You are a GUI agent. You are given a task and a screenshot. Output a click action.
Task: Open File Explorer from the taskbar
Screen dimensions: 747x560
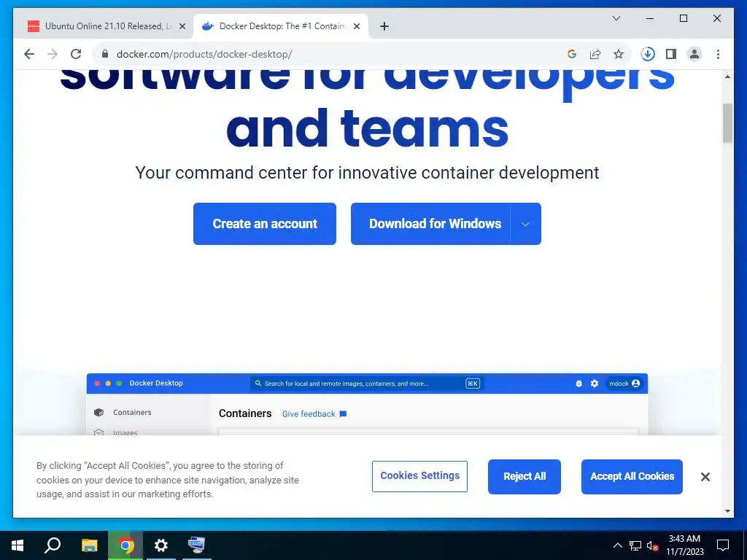point(89,545)
